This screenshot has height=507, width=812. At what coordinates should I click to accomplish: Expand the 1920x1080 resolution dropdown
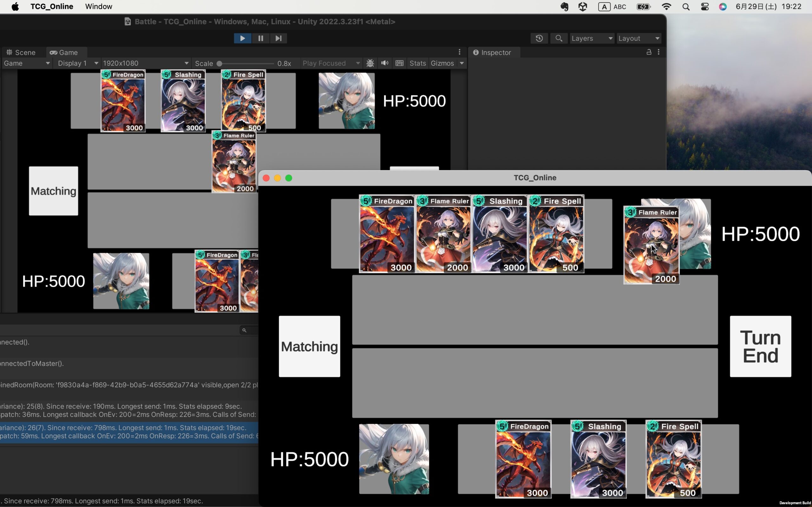pos(145,63)
